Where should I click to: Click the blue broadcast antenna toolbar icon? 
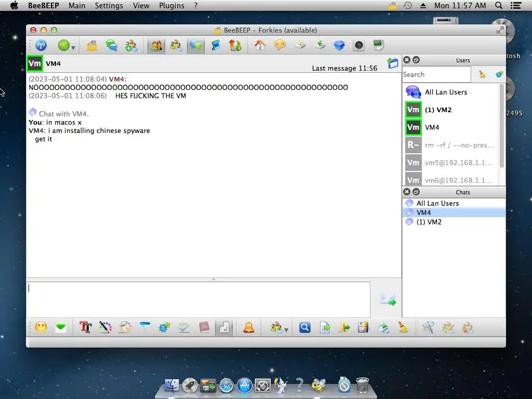(41, 45)
